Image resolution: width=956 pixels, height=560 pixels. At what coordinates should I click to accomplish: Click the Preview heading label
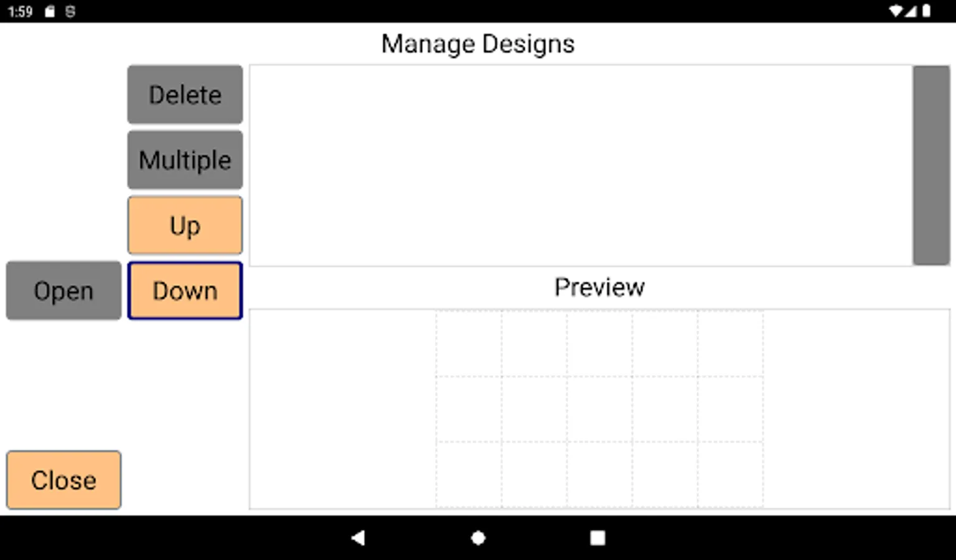(599, 287)
